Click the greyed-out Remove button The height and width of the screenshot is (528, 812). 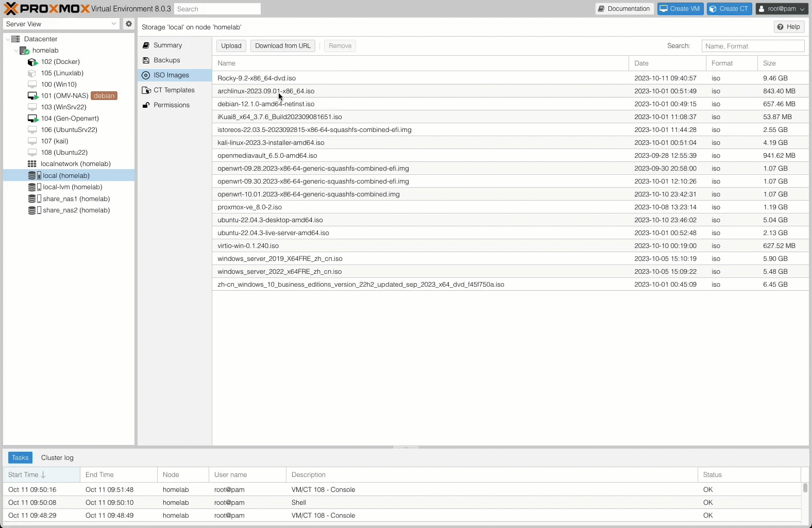click(340, 46)
